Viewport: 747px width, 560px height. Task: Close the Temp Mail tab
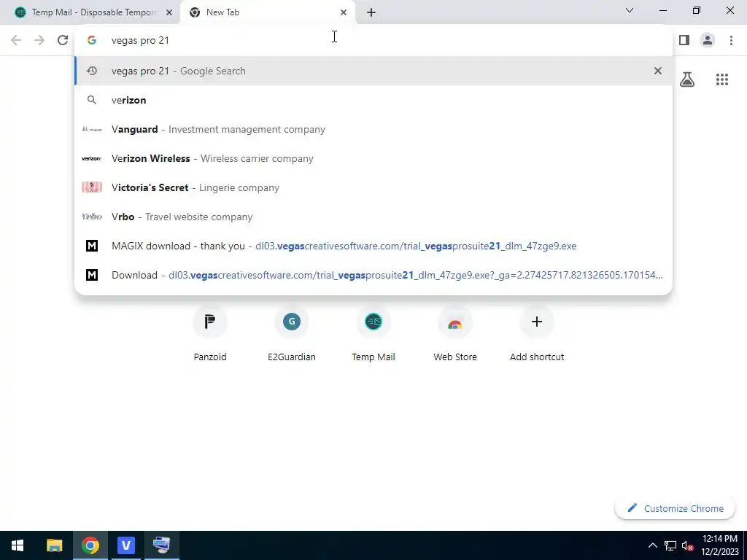point(169,12)
